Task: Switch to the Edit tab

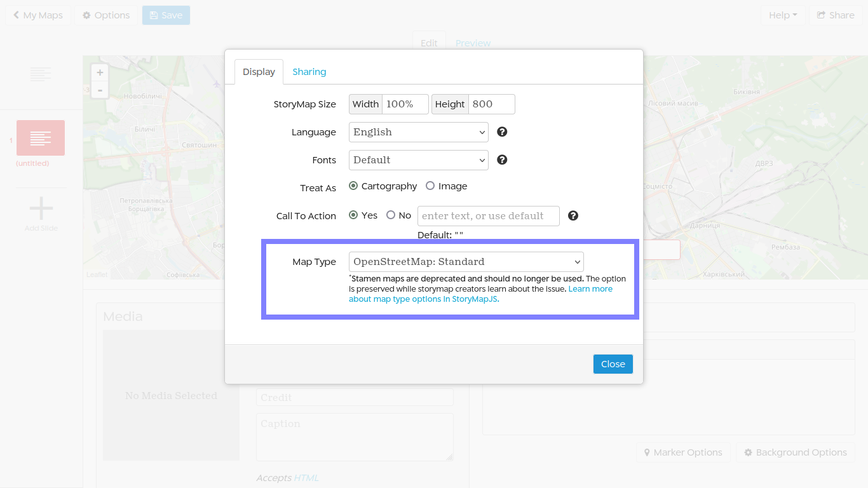Action: point(429,43)
